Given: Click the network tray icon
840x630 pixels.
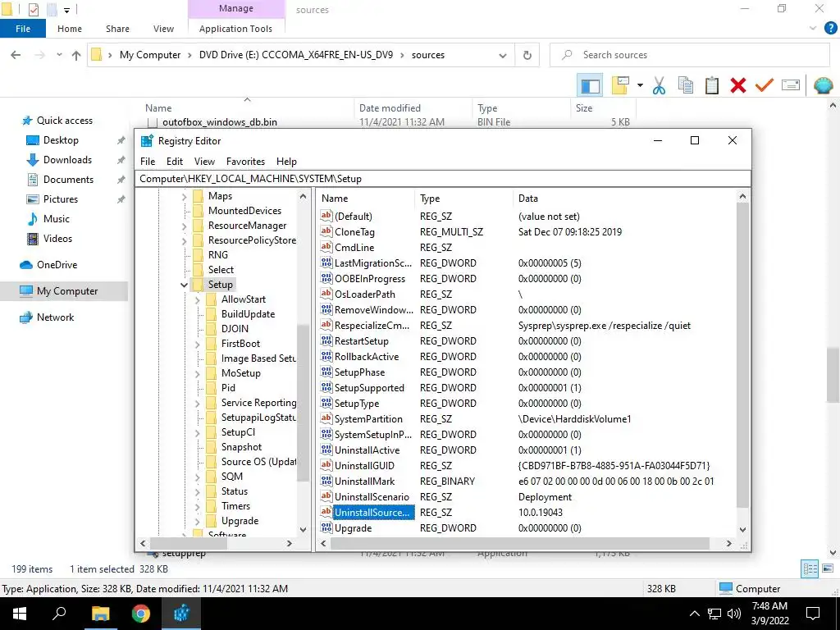Looking at the screenshot, I should click(x=714, y=614).
